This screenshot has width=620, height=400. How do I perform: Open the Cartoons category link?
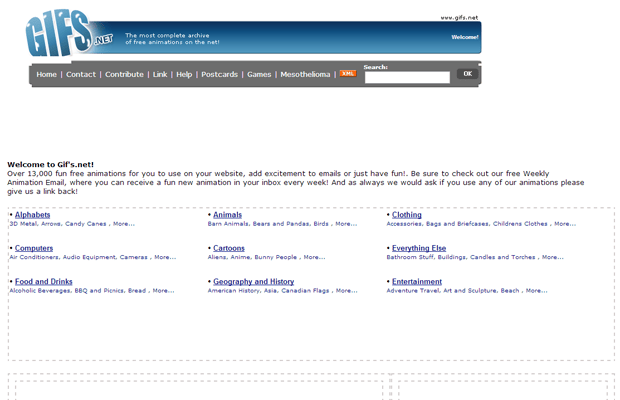(229, 248)
